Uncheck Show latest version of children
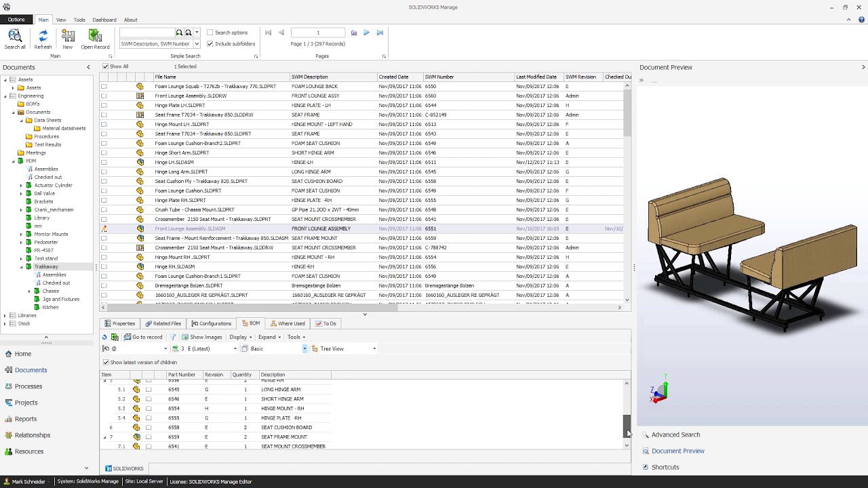The height and width of the screenshot is (488, 868). (106, 362)
